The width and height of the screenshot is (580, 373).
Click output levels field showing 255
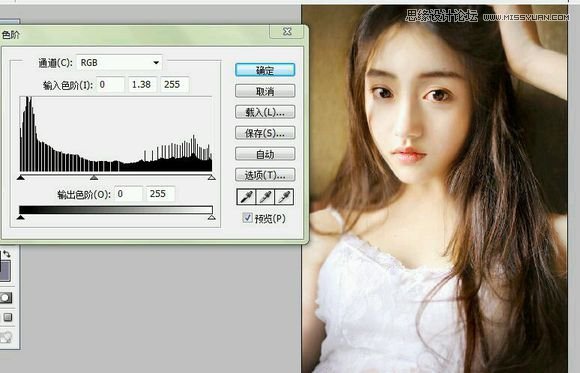pyautogui.click(x=161, y=194)
